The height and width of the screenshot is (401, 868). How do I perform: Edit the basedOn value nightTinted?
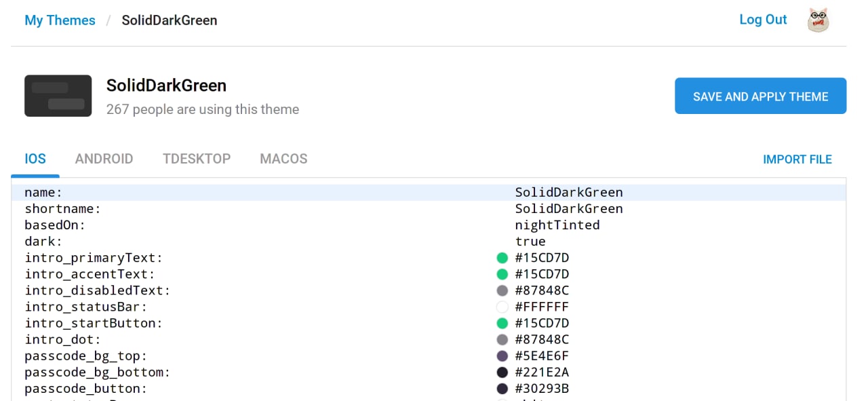[557, 225]
